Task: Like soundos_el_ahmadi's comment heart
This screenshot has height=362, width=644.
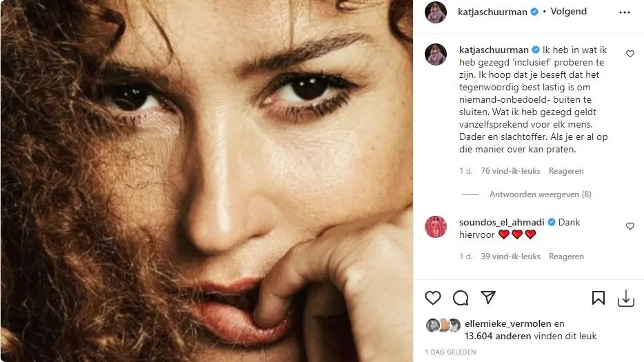Action: tap(630, 226)
